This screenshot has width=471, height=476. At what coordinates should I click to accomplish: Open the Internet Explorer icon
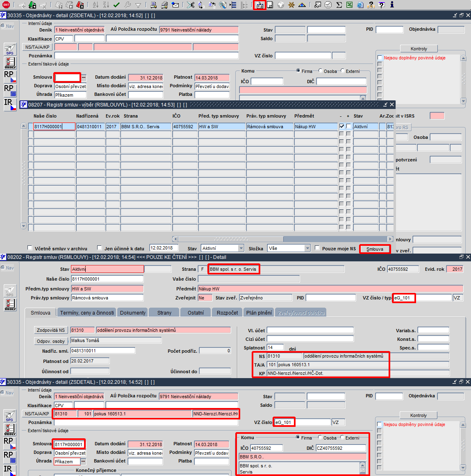[x=360, y=5]
